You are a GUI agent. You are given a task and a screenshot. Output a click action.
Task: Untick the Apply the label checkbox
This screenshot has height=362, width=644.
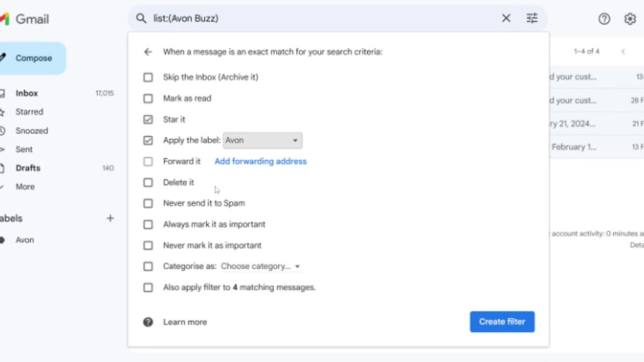coord(148,140)
